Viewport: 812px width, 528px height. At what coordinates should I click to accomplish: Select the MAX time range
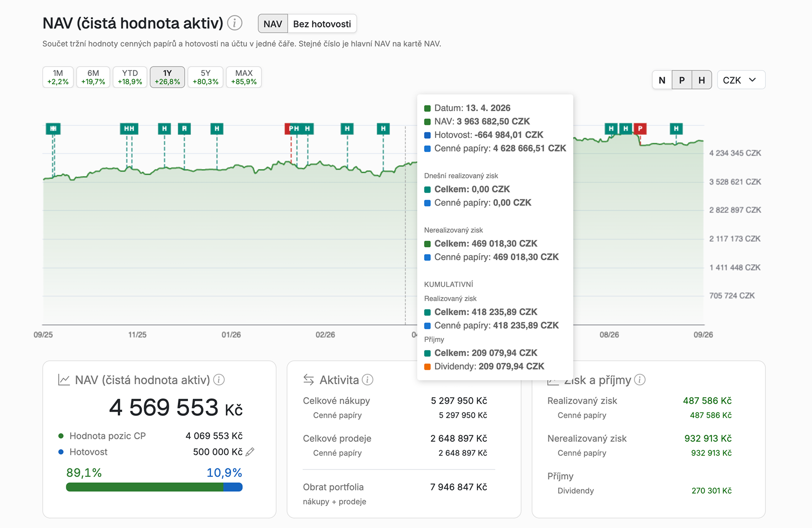tap(244, 77)
